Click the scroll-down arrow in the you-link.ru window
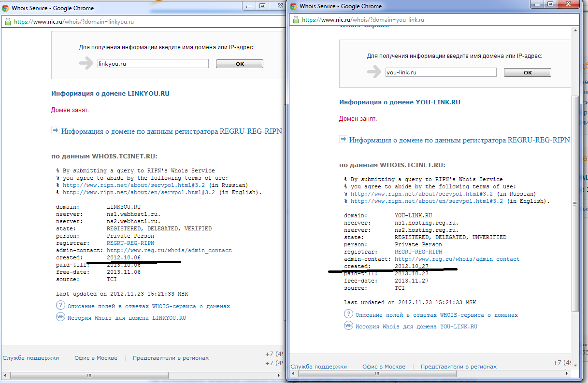 (x=574, y=365)
